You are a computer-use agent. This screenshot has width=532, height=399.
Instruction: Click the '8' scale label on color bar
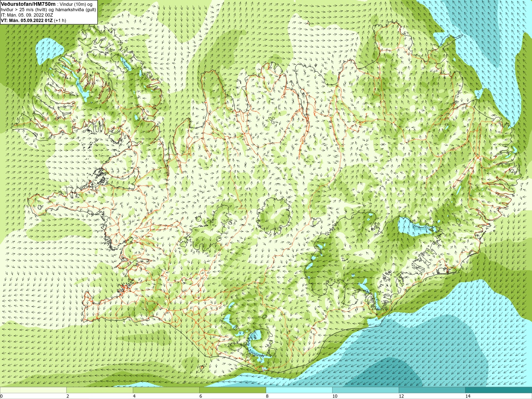[x=267, y=396]
